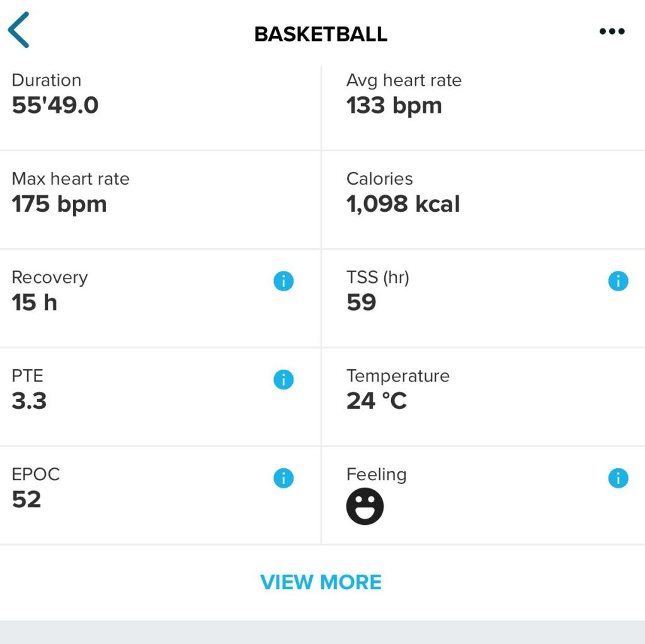Tap the EPOC info icon
Image resolution: width=645 pixels, height=644 pixels.
(x=283, y=479)
